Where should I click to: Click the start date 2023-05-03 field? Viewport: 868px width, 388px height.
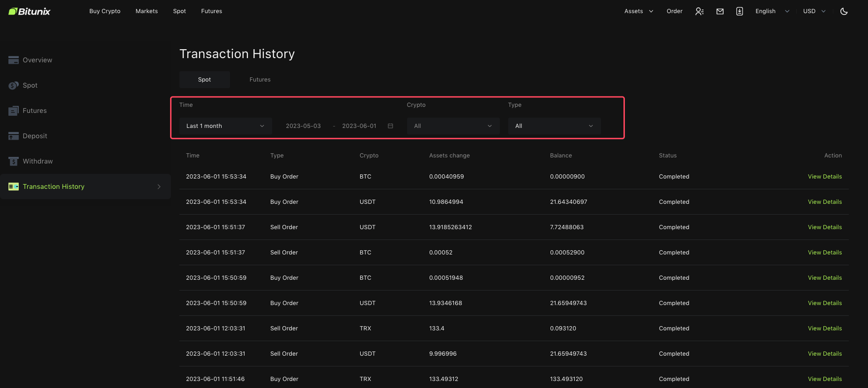303,126
